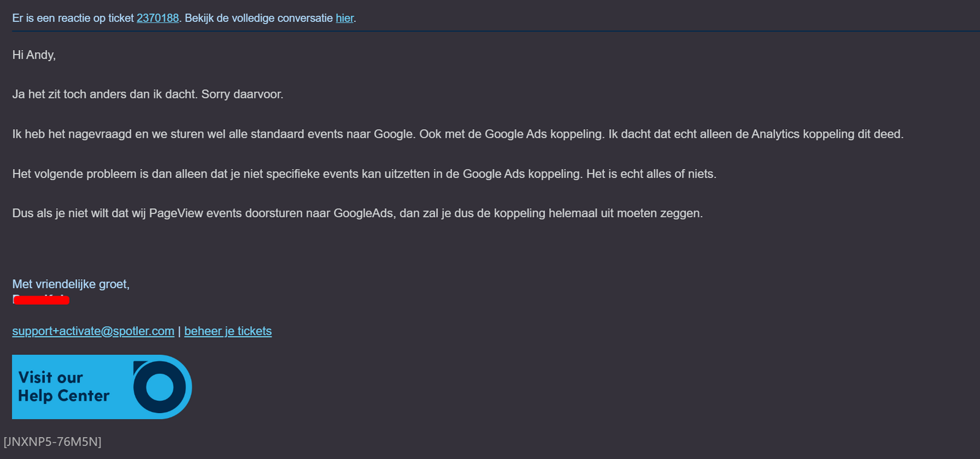The width and height of the screenshot is (980, 459).
Task: Click the 'Er is een reactie op ticket' text
Action: [72, 18]
